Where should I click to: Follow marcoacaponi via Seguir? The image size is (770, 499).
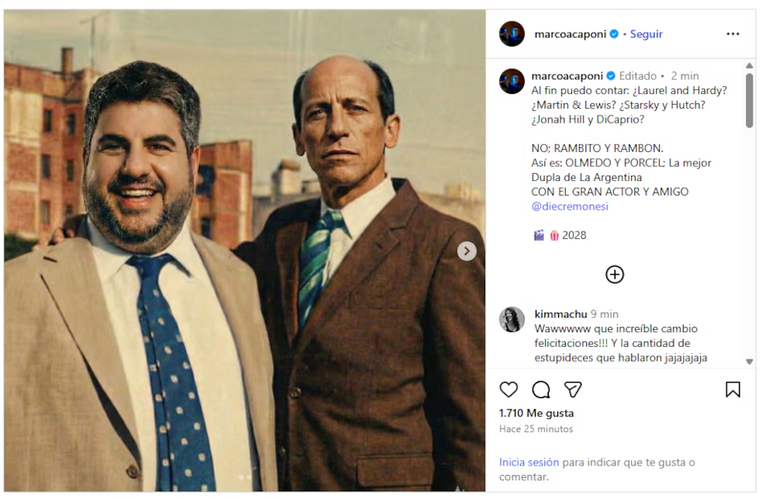click(x=646, y=34)
